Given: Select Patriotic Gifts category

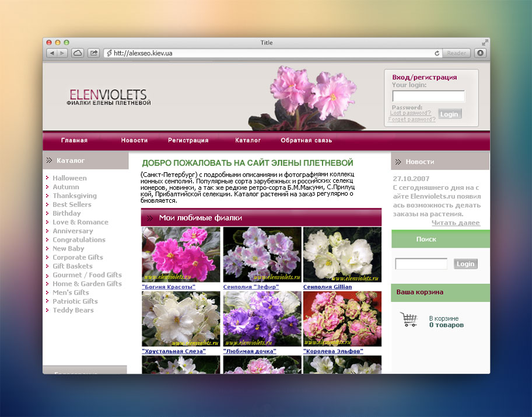Looking at the screenshot, I should (75, 301).
